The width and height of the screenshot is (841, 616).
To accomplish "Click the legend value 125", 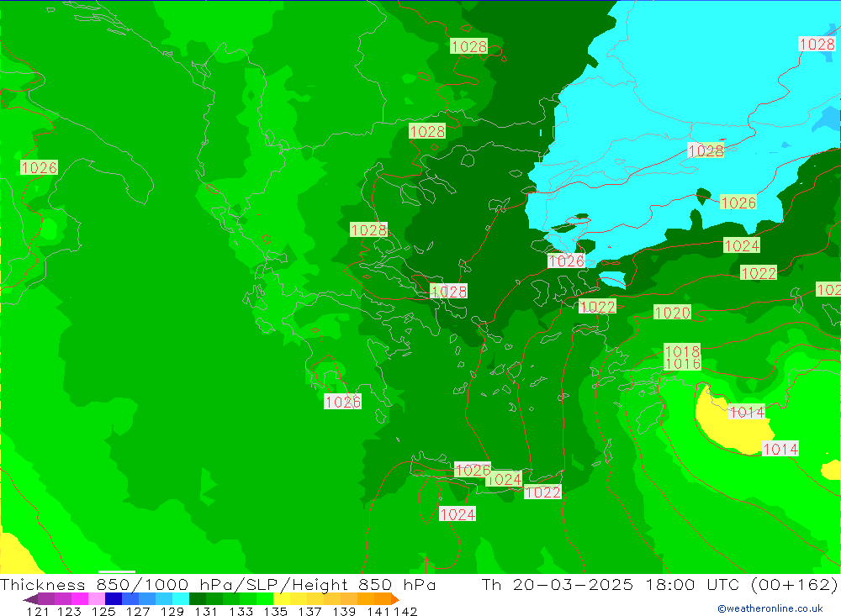I will tap(103, 611).
